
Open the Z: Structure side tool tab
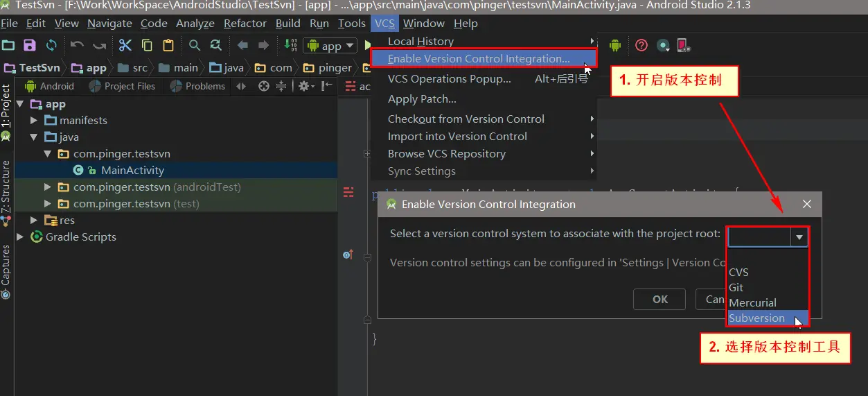[6, 193]
